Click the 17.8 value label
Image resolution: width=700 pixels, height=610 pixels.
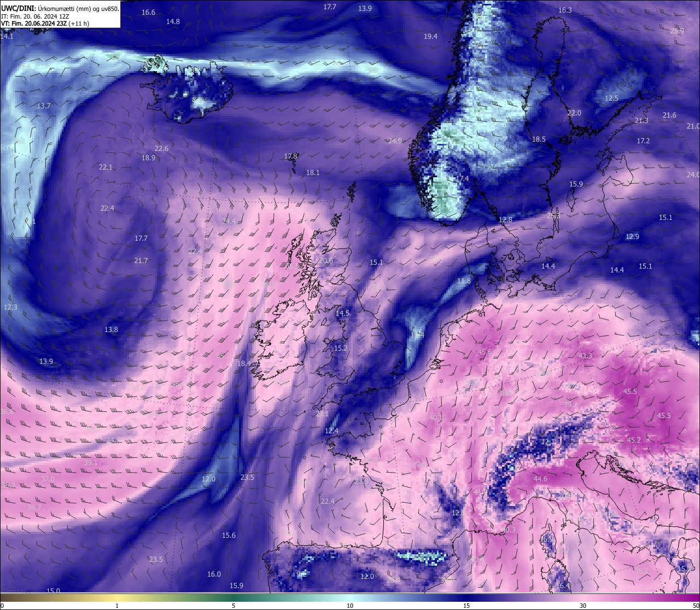290,156
